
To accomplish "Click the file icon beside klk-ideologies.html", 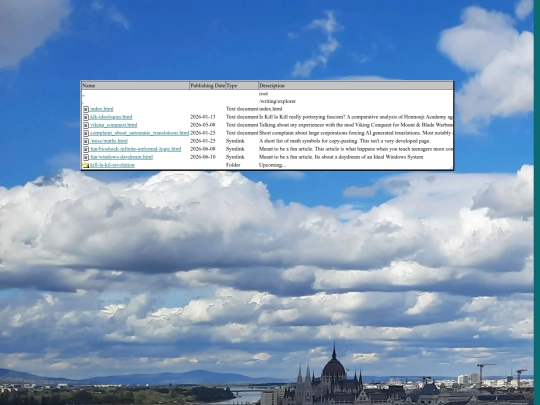I will point(86,117).
